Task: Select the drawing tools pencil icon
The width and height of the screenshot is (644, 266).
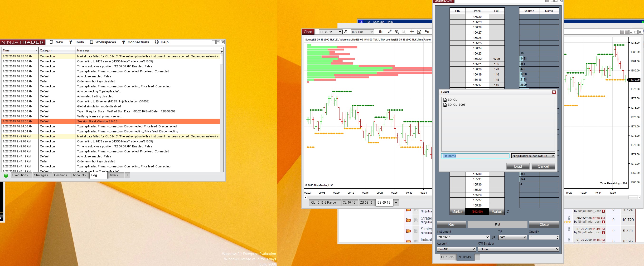Action: point(389,32)
